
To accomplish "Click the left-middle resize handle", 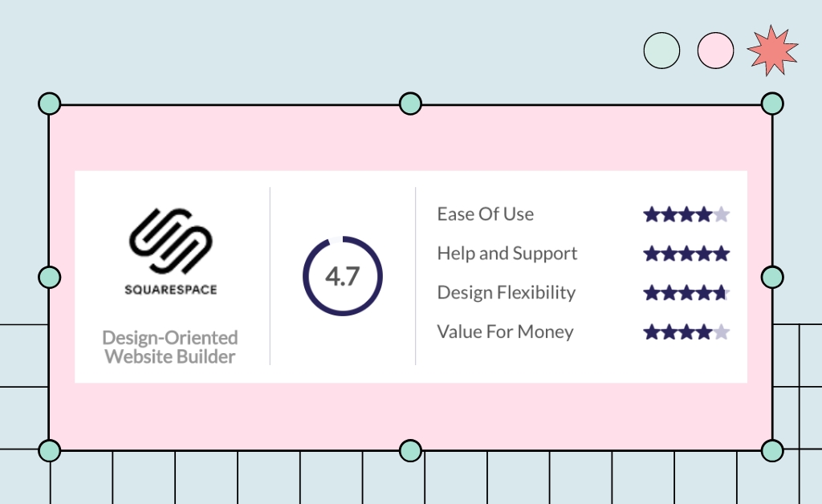I will pyautogui.click(x=49, y=277).
